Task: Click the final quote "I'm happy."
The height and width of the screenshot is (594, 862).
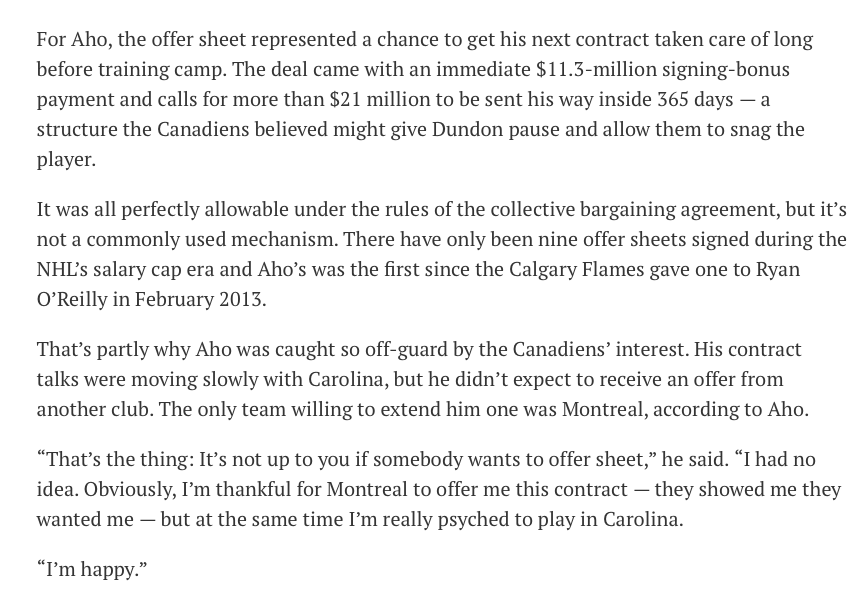Action: (x=92, y=569)
